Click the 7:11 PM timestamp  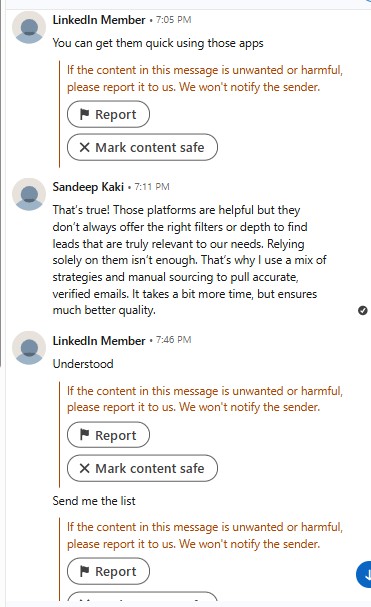pos(152,187)
